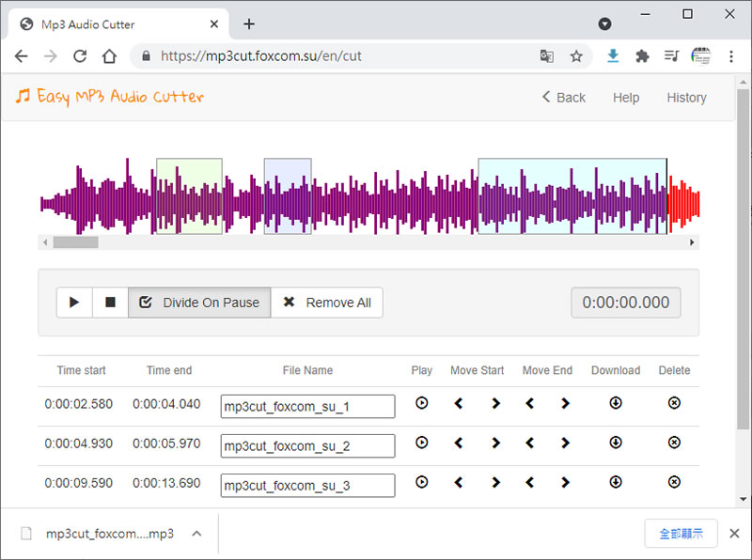Image resolution: width=752 pixels, height=560 pixels.
Task: Click the waveform horizontal scrollbar thumb
Action: 75,242
